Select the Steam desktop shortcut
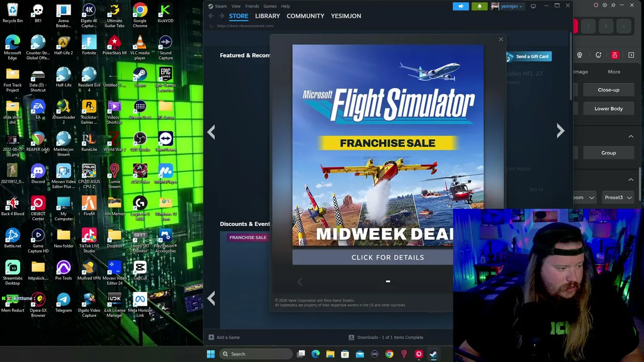644x362 pixels. click(x=140, y=77)
